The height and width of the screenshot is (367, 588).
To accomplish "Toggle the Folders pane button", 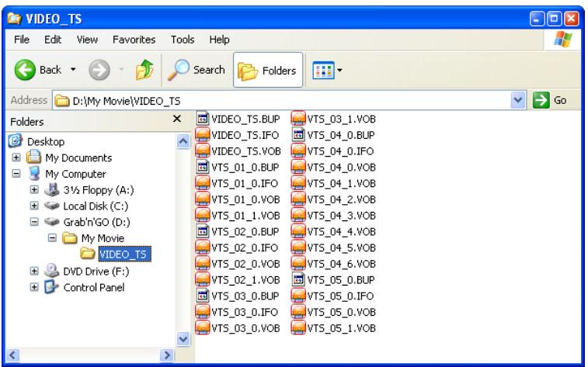I will (269, 71).
